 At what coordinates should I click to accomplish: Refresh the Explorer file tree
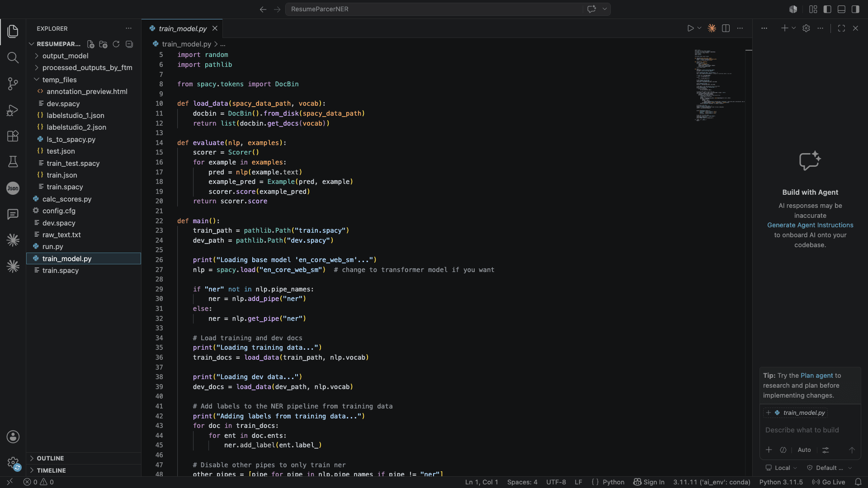tap(116, 44)
